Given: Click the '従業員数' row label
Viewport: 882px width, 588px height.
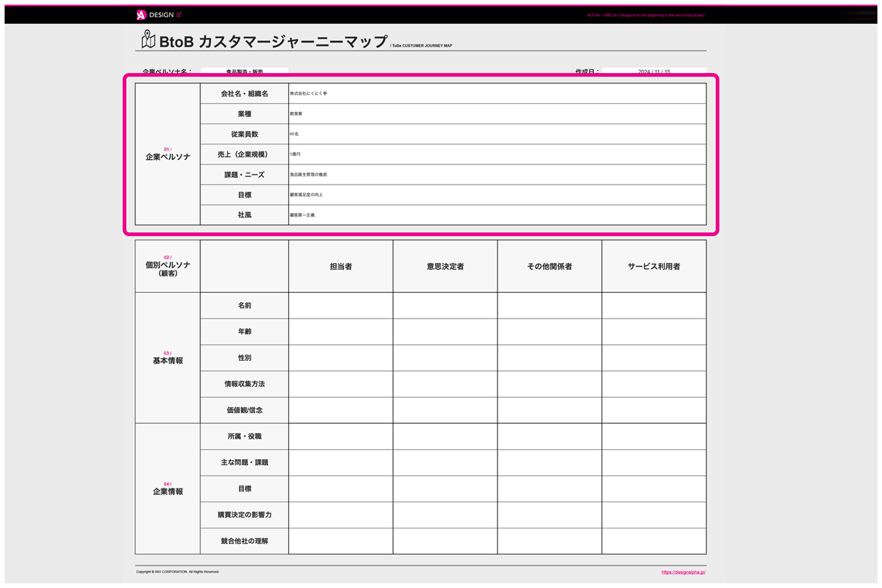Looking at the screenshot, I should pyautogui.click(x=244, y=134).
